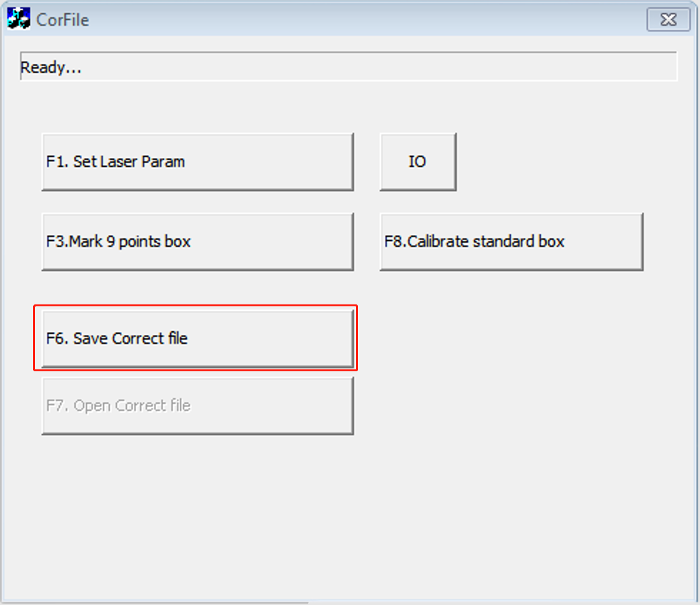The height and width of the screenshot is (605, 700).
Task: Focus the status bar showing Ready...
Action: (x=348, y=67)
